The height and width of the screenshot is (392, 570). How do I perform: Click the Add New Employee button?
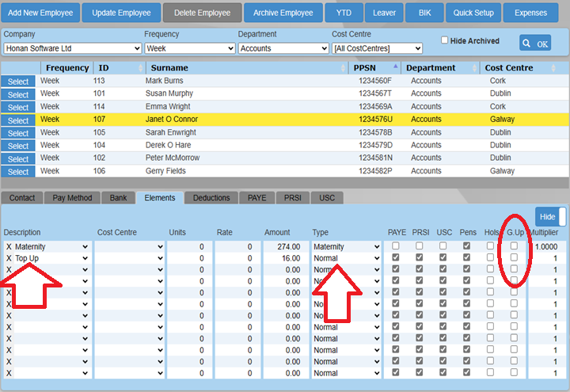pos(40,13)
